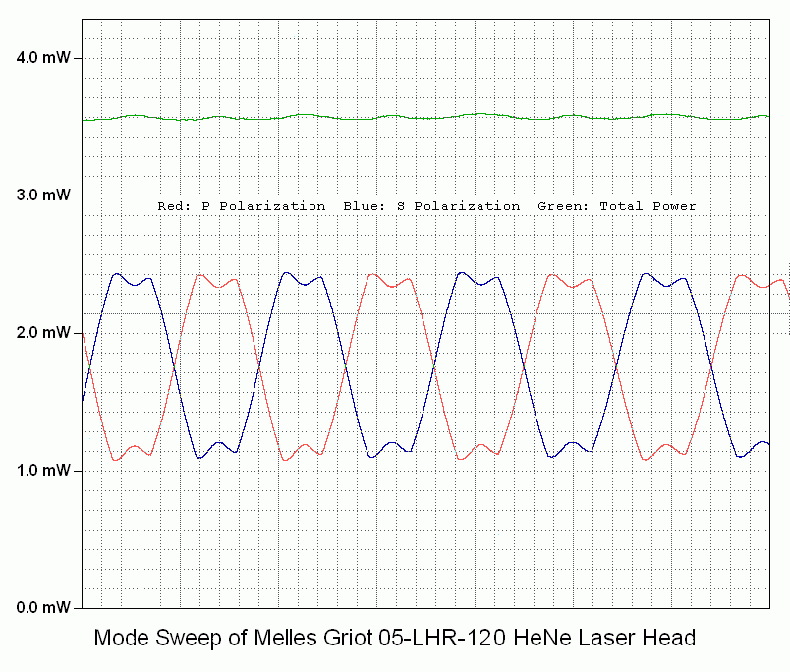Click the 1.0 mW axis label
Screen dimensions: 790x672
(x=42, y=471)
